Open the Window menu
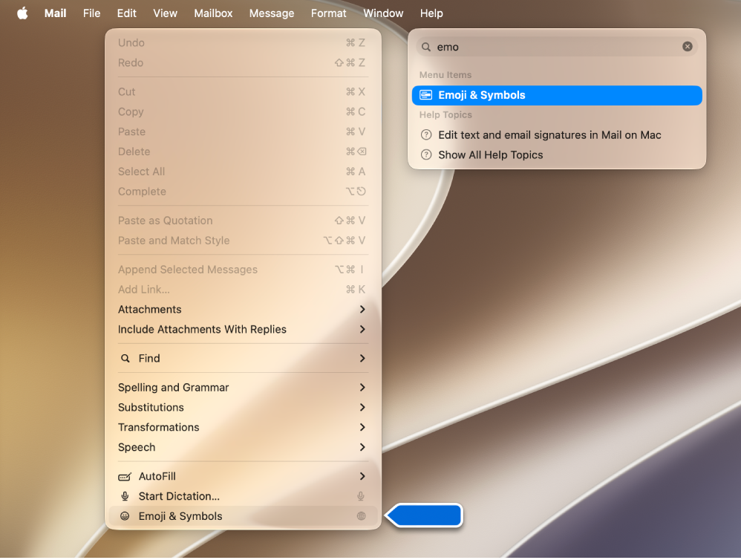 pyautogui.click(x=383, y=13)
